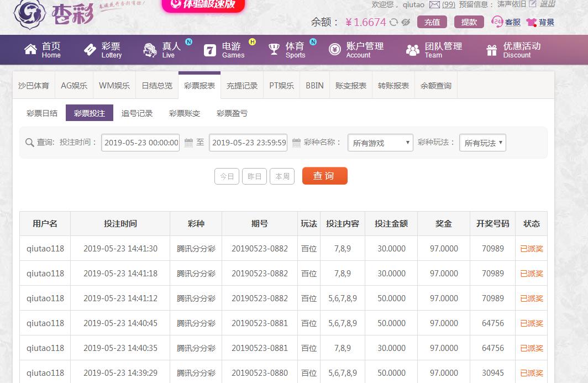Select 彩票投注 sub-tab
Viewport: 588px width, 383px height.
pos(90,113)
